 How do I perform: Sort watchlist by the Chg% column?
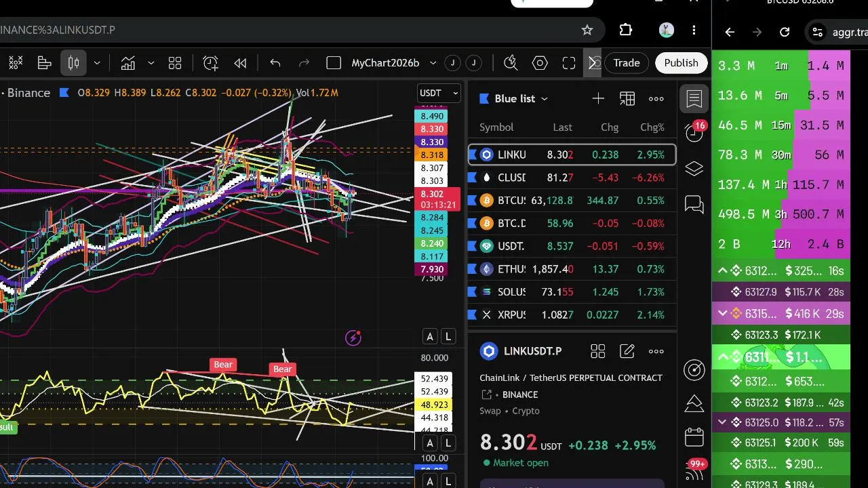[x=652, y=127]
